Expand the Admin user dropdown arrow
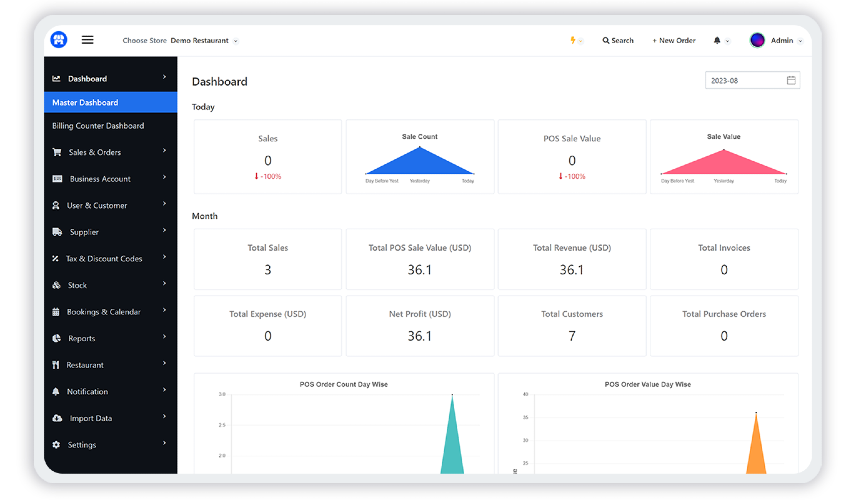The height and width of the screenshot is (500, 856). [x=800, y=41]
